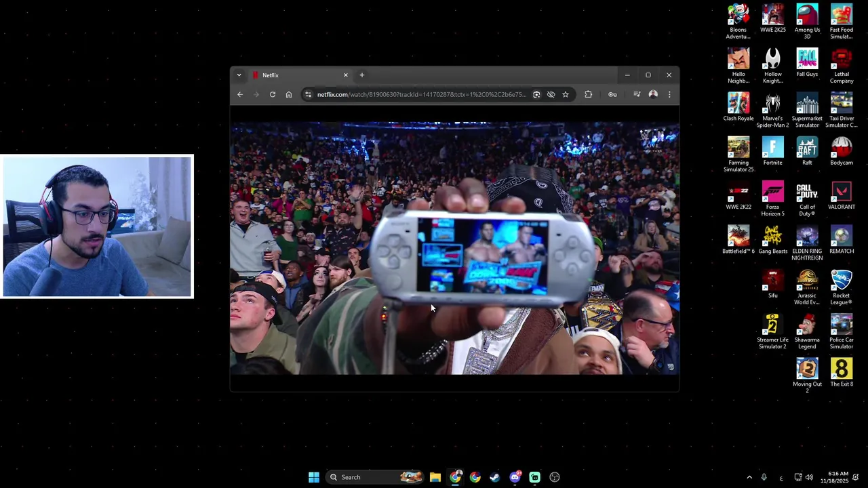Open Discord from the taskbar
Screen dimensions: 868x488
[x=515, y=477]
